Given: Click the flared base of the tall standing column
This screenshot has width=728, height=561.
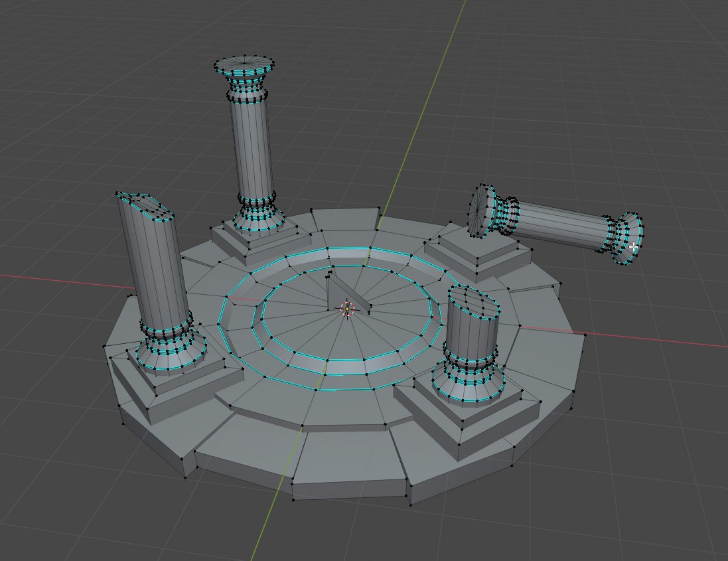Looking at the screenshot, I should pyautogui.click(x=259, y=217).
